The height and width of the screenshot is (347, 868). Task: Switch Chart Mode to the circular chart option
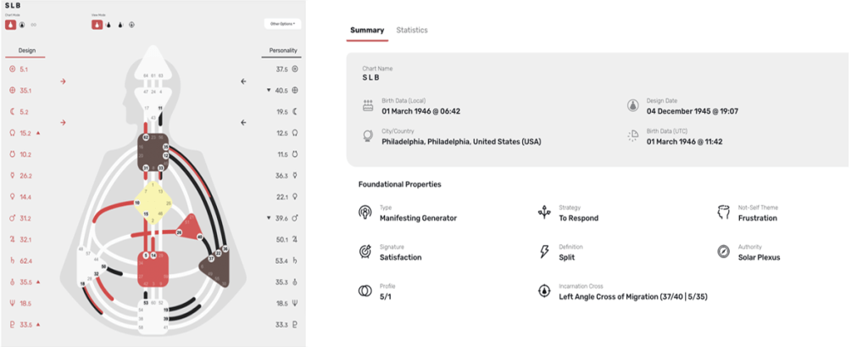pos(22,25)
